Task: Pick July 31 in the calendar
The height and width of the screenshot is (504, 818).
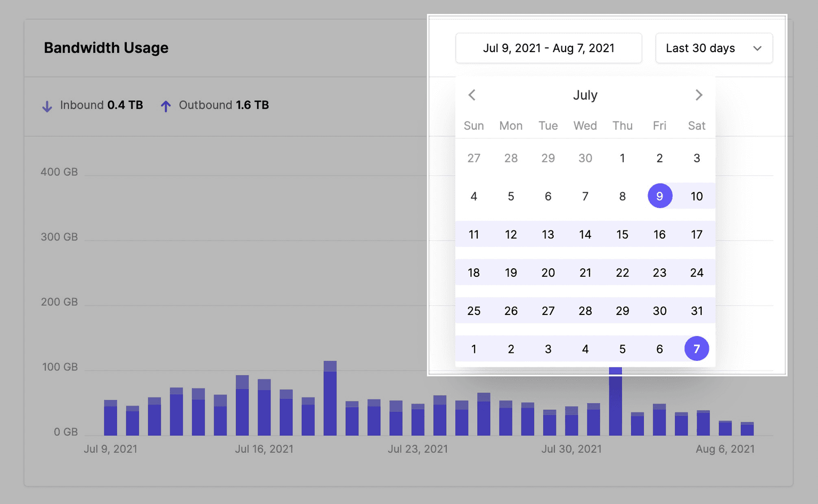Action: 696,311
